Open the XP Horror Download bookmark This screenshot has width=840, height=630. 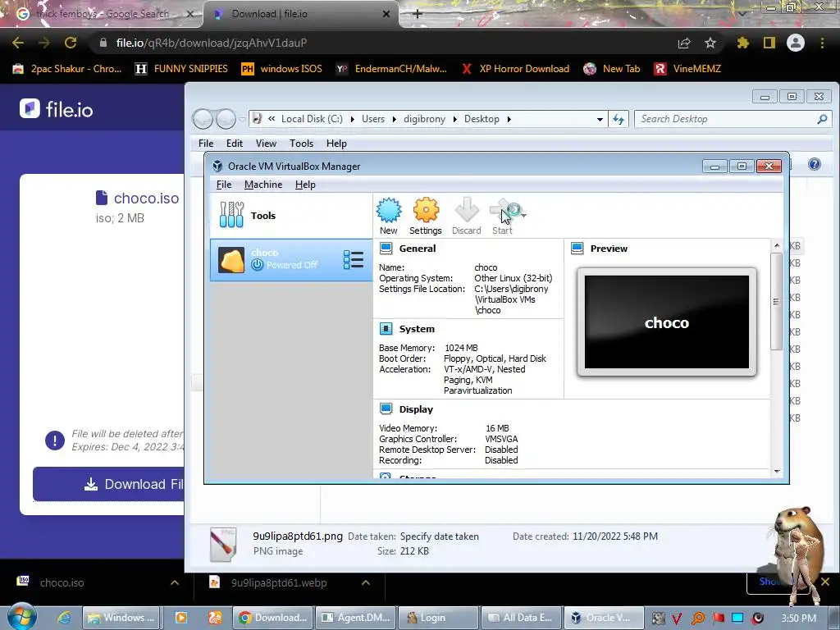pyautogui.click(x=515, y=69)
